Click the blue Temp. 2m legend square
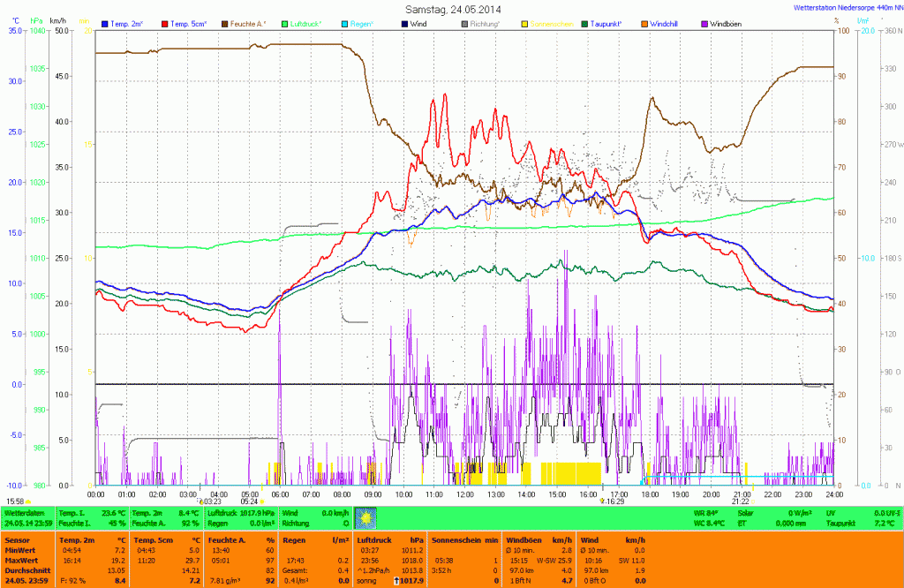This screenshot has height=588, width=904. tap(106, 23)
